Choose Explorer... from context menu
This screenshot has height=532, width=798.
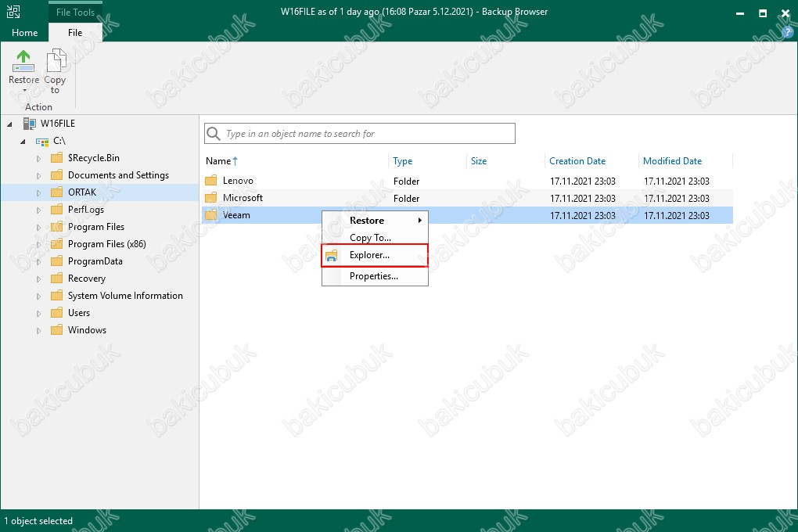pyautogui.click(x=375, y=255)
